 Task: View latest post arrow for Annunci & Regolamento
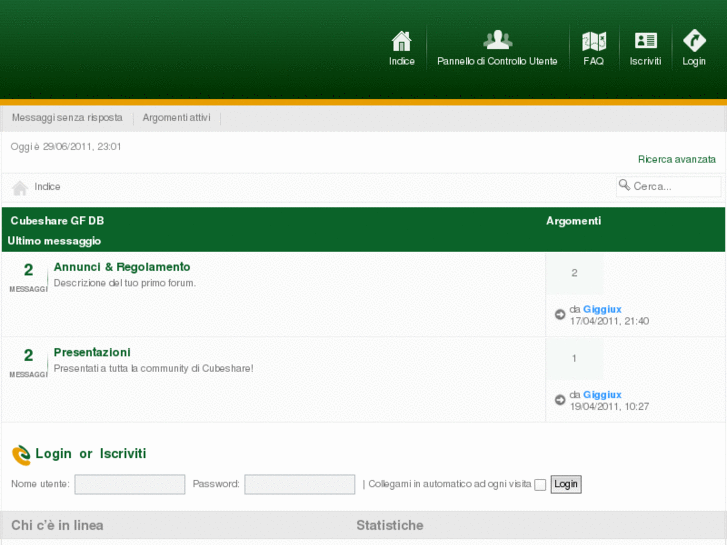coord(560,315)
